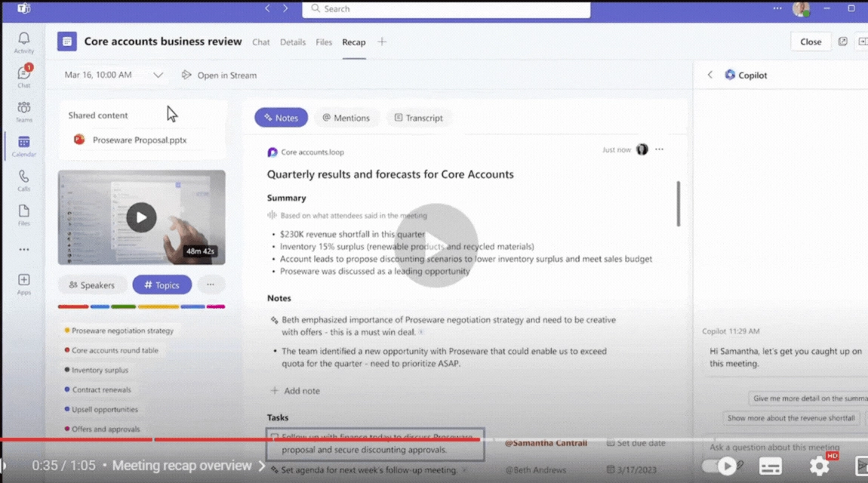
Task: Open the Calls section in sidebar
Action: [24, 180]
